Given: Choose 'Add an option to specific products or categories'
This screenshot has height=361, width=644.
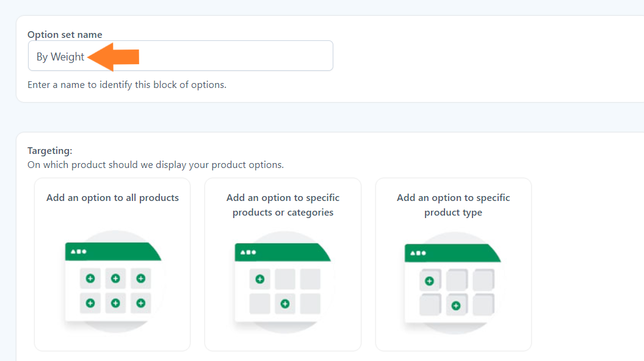Looking at the screenshot, I should pos(283,264).
